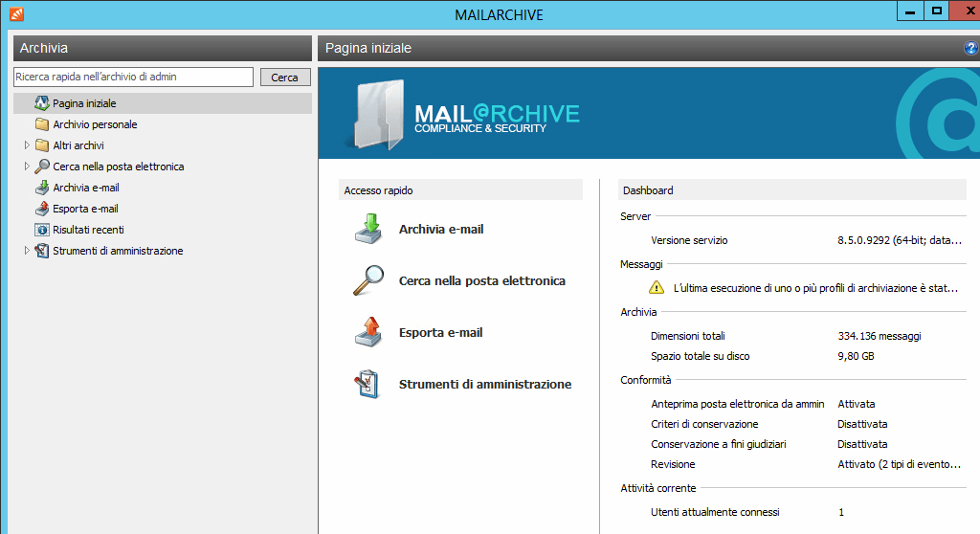Expand Strumenti di amministrazione tree node
This screenshot has height=534, width=980.
point(26,251)
